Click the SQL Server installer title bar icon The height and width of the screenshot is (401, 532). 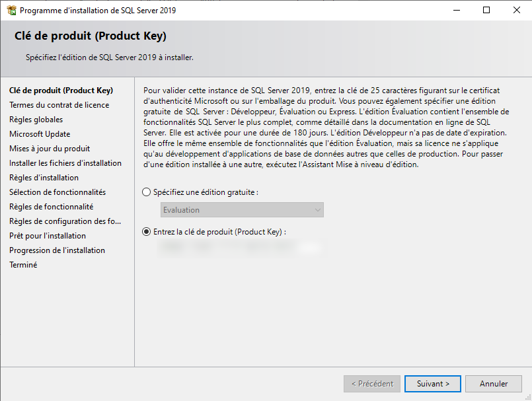pos(11,10)
